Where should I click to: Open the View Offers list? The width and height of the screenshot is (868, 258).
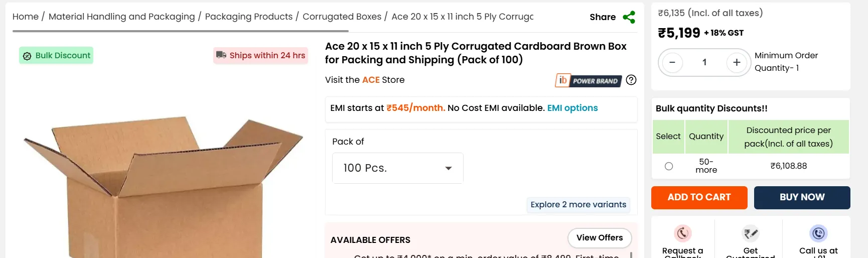(600, 238)
